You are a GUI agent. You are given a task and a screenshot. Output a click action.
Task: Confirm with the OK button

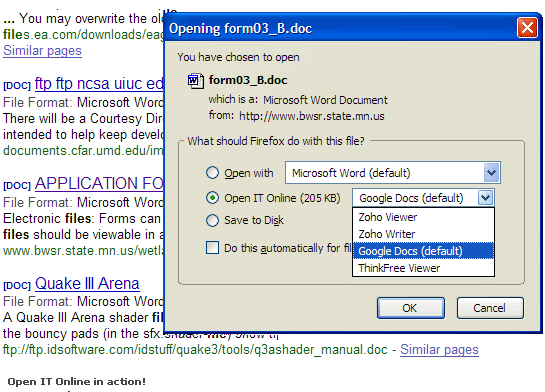(410, 308)
